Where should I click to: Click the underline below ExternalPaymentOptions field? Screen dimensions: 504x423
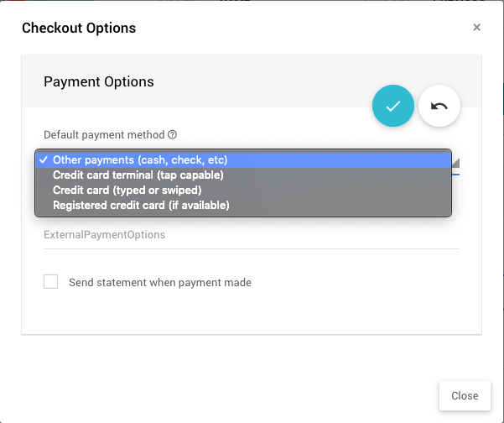[x=252, y=248]
